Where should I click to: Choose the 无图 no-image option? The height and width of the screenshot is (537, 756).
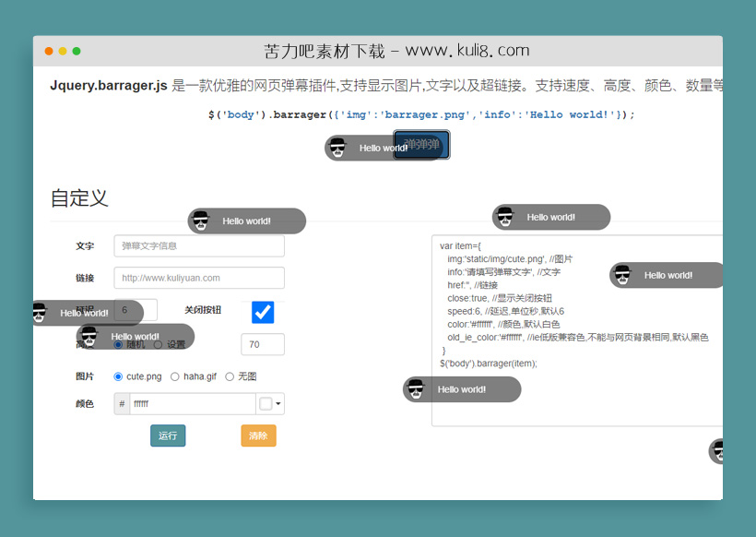[x=230, y=376]
